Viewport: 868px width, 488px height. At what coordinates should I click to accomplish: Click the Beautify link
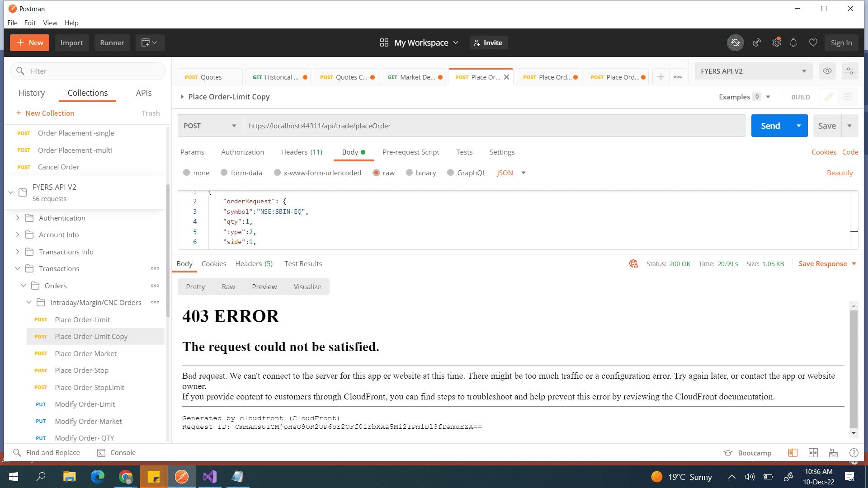(x=840, y=173)
